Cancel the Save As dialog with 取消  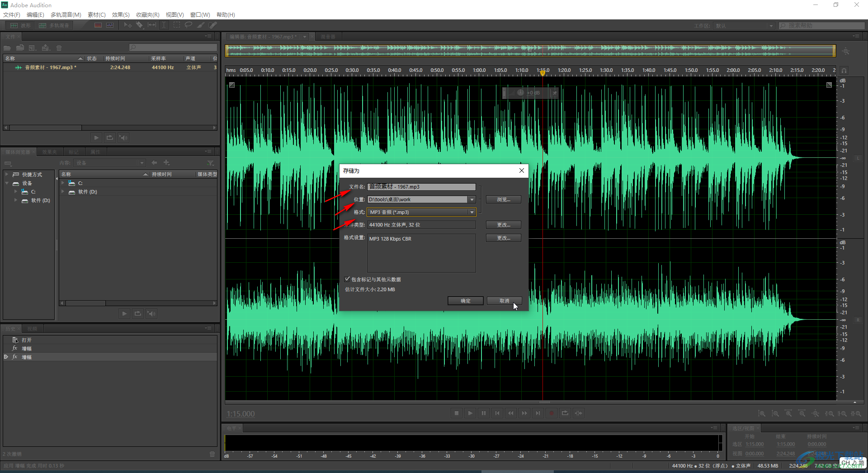click(x=505, y=301)
